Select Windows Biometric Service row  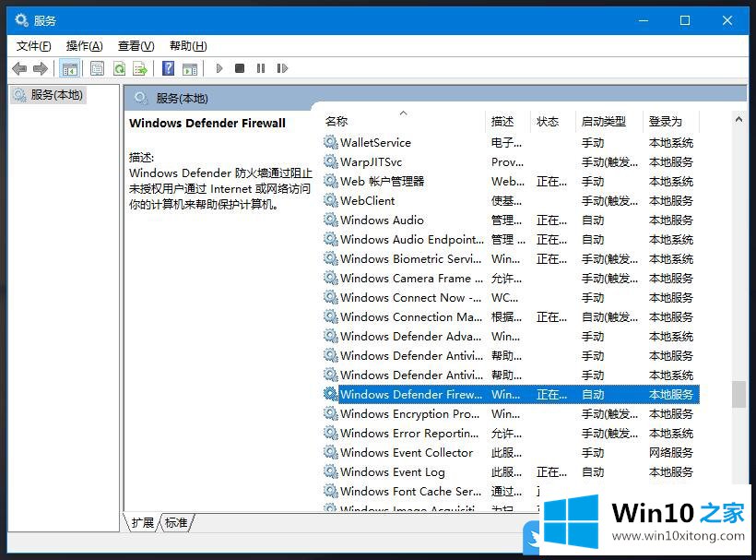pyautogui.click(x=511, y=259)
